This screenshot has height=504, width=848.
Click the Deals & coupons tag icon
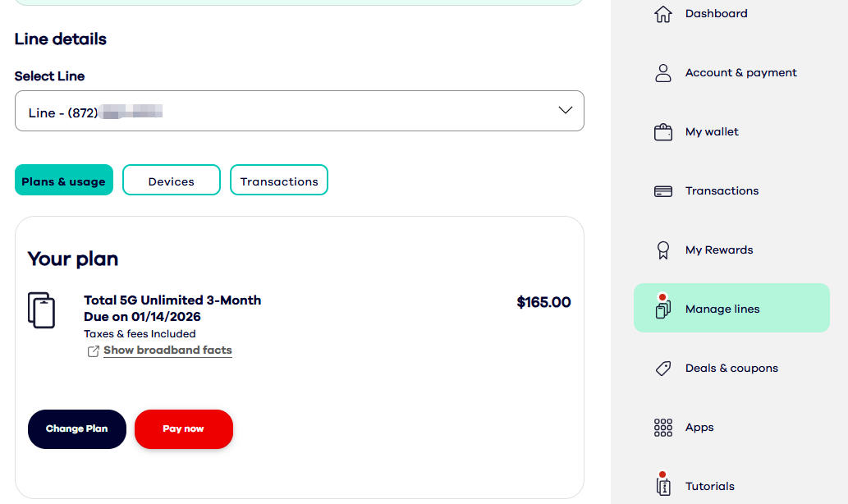coord(663,369)
